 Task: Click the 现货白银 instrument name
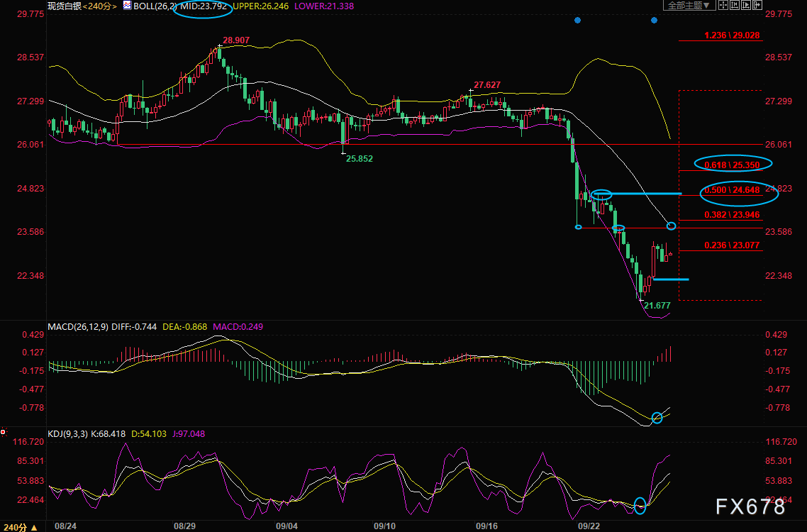point(65,6)
